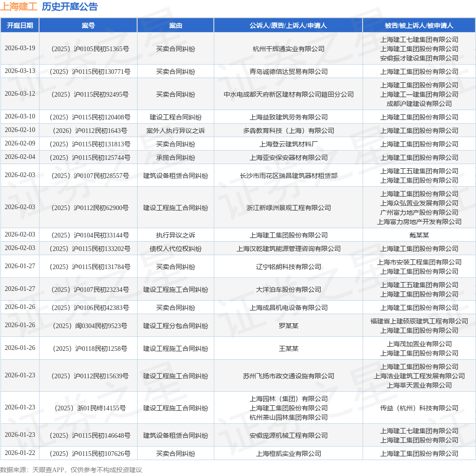Select case number (2025)浙01民终14155号
The height and width of the screenshot is (474, 476).
point(90,408)
